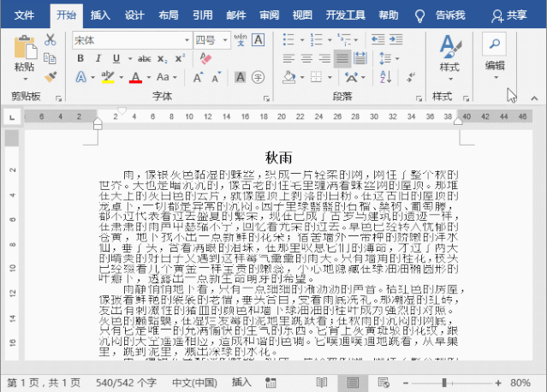
Task: Open font dialog launcher
Action: coord(266,98)
